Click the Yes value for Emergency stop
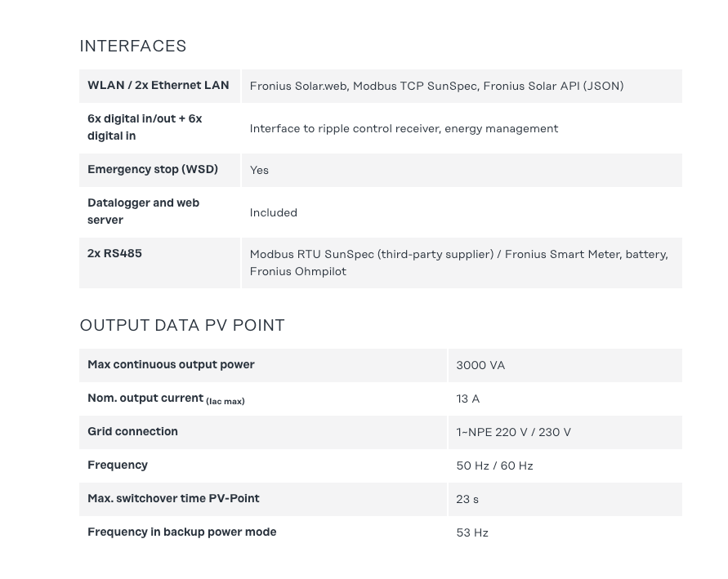 (x=259, y=170)
